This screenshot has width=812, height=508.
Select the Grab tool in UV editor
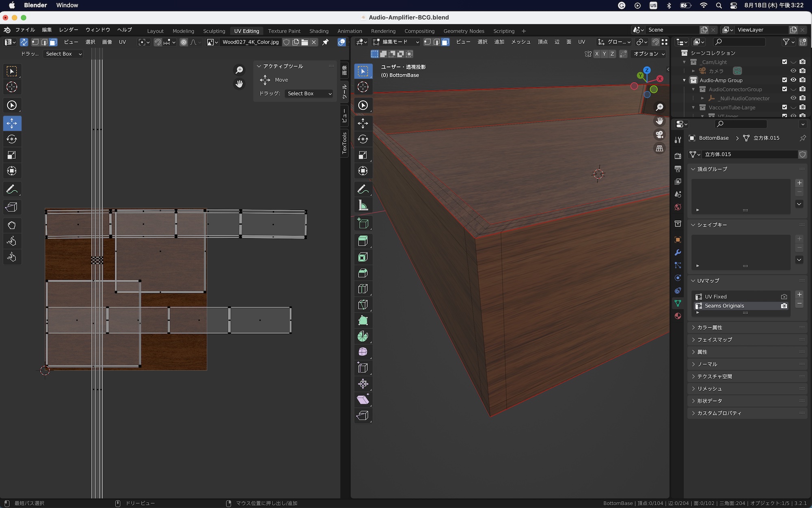point(12,225)
